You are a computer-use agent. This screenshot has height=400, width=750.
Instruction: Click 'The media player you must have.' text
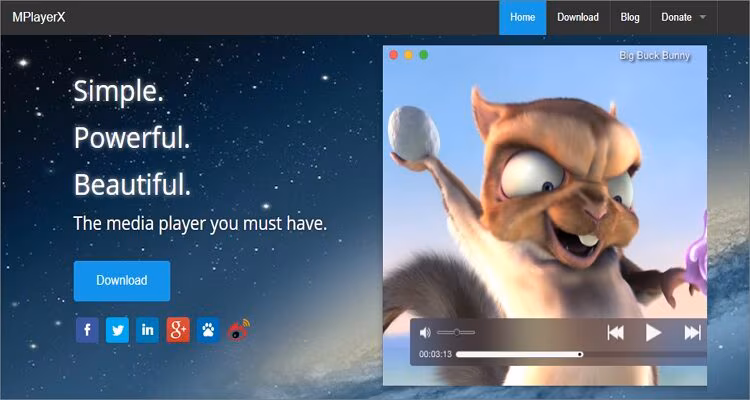point(200,224)
